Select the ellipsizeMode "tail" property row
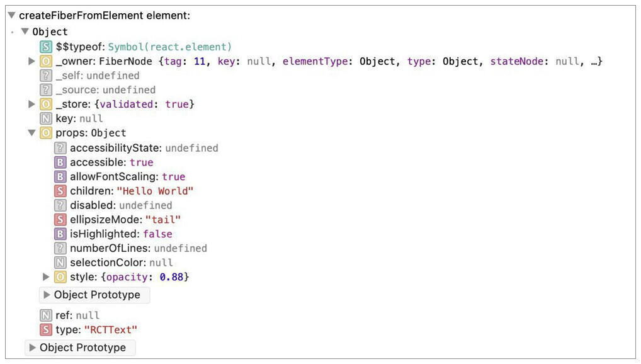Image resolution: width=641 pixels, height=364 pixels. [117, 220]
